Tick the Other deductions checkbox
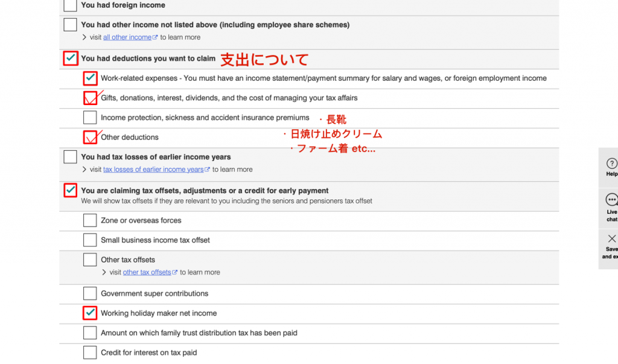618x364 pixels. click(90, 138)
